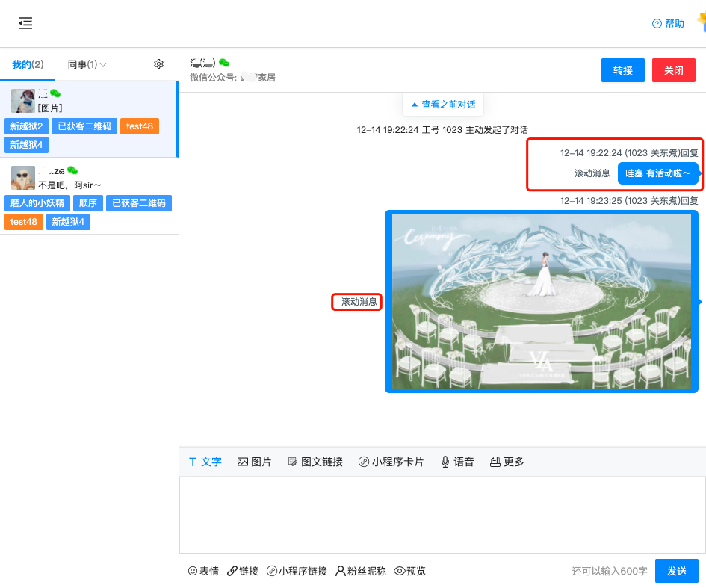706x588 pixels.
Task: Open the 帮助 help link
Action: [x=668, y=24]
